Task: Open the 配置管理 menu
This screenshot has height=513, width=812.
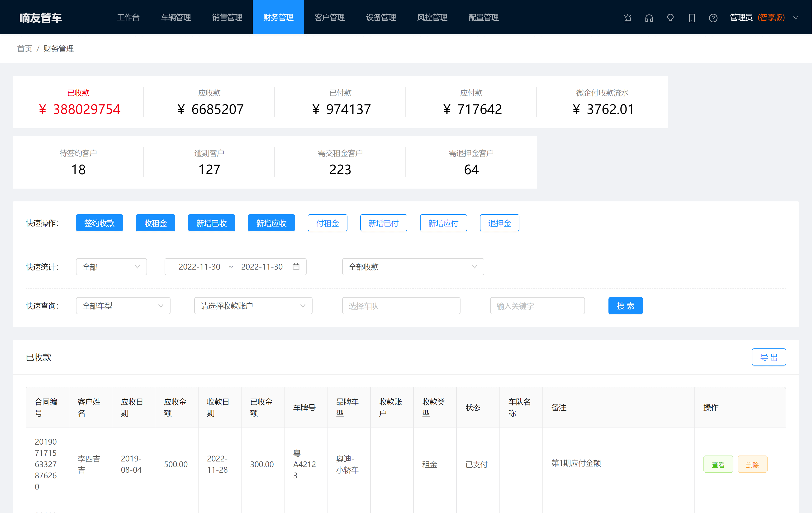Action: [x=483, y=17]
